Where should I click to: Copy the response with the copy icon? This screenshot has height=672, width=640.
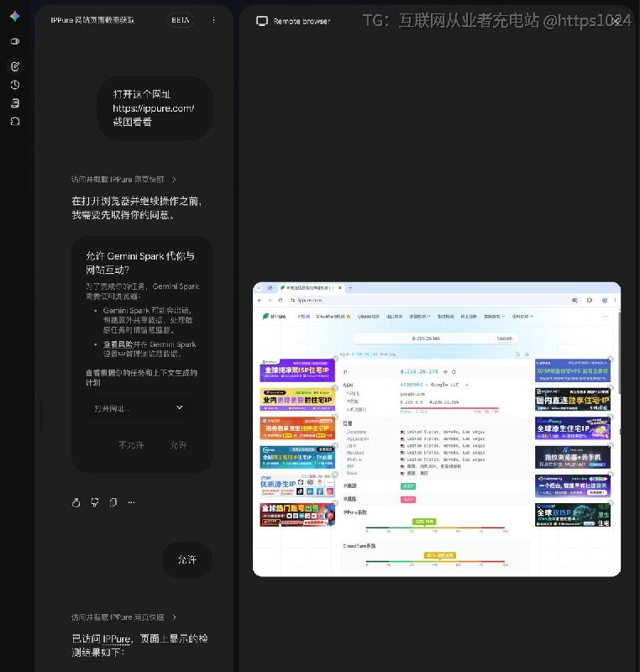coord(113,502)
